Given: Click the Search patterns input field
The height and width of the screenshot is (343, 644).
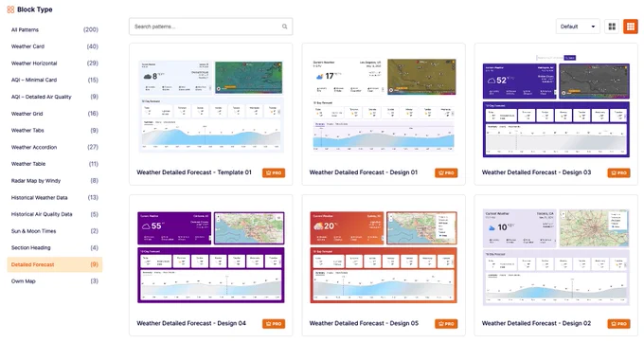Looking at the screenshot, I should (x=210, y=27).
